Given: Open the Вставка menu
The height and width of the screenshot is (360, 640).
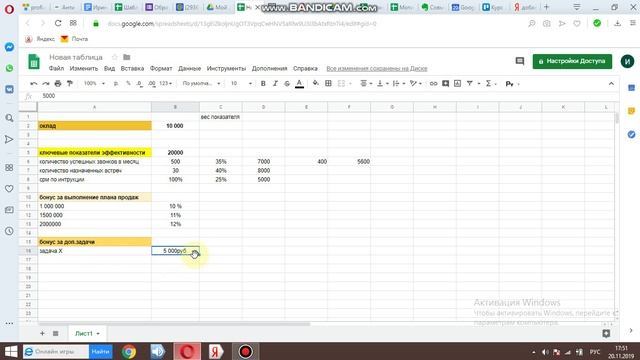Looking at the screenshot, I should (x=132, y=69).
